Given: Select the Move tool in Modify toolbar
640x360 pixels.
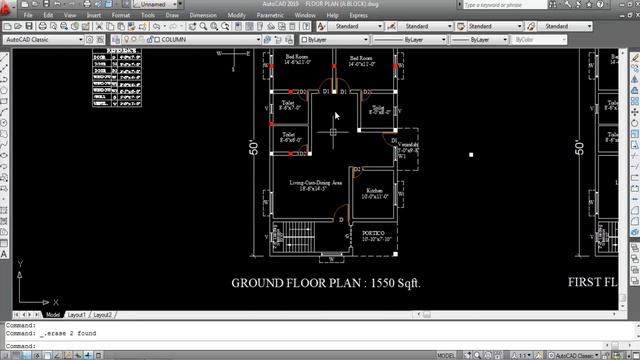Looking at the screenshot, I should (x=635, y=112).
